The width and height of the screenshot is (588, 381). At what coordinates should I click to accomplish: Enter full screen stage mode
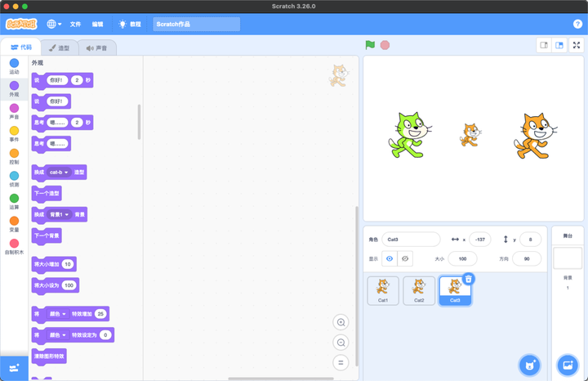point(577,46)
